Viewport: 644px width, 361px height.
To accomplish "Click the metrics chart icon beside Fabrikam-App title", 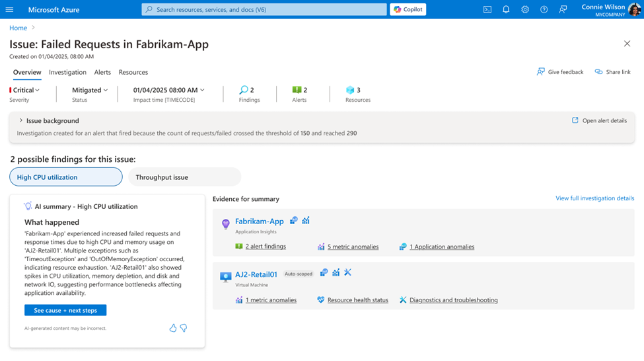I will (x=306, y=221).
